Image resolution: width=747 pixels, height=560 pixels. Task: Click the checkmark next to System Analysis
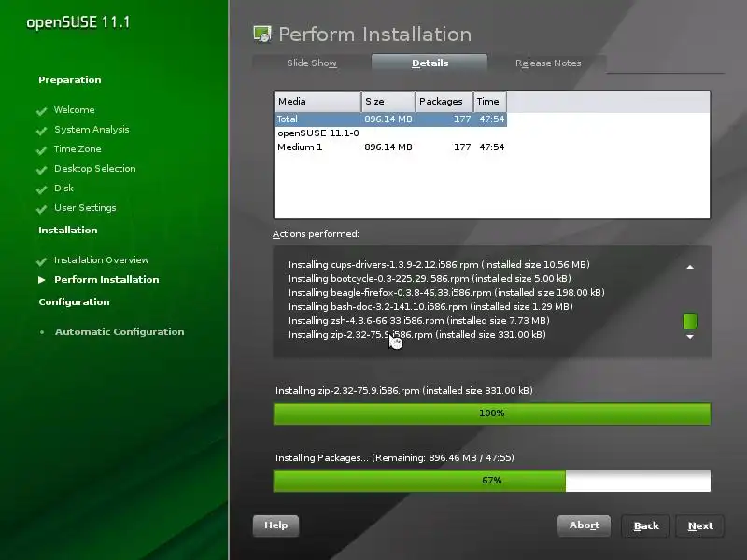coord(42,130)
